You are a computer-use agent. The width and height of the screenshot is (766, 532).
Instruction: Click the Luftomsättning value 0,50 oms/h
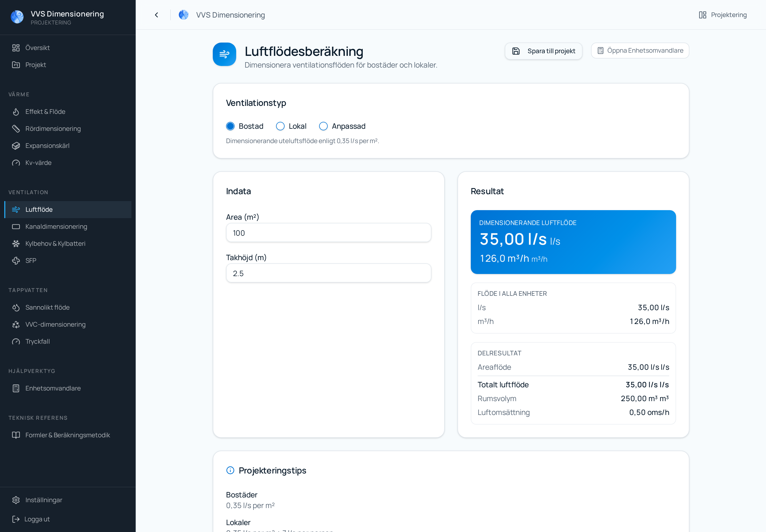[649, 412]
